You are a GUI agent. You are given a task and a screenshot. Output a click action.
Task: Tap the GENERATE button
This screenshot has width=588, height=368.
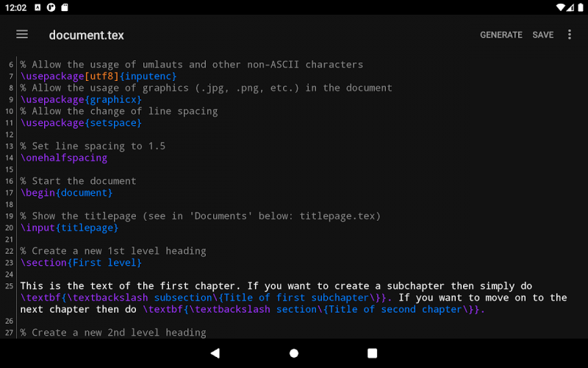click(x=501, y=35)
